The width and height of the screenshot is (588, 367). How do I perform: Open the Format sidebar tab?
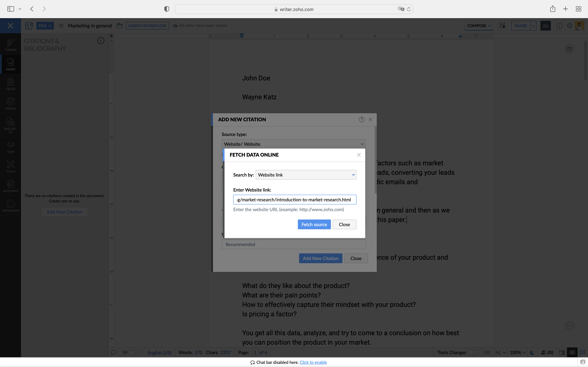coord(10,45)
